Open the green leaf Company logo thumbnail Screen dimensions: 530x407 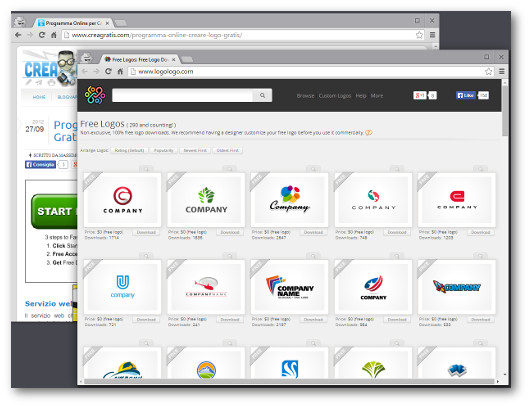(x=206, y=200)
